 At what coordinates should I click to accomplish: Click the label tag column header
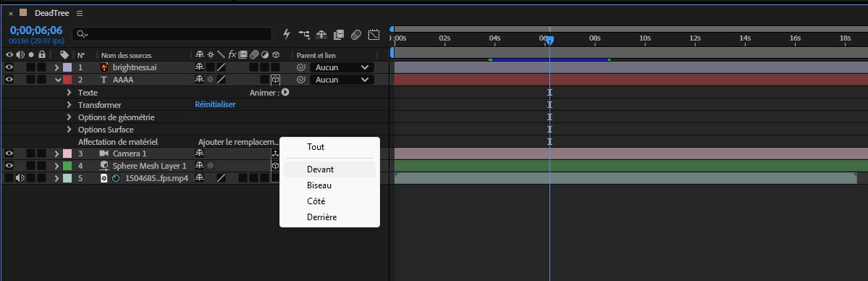[64, 55]
